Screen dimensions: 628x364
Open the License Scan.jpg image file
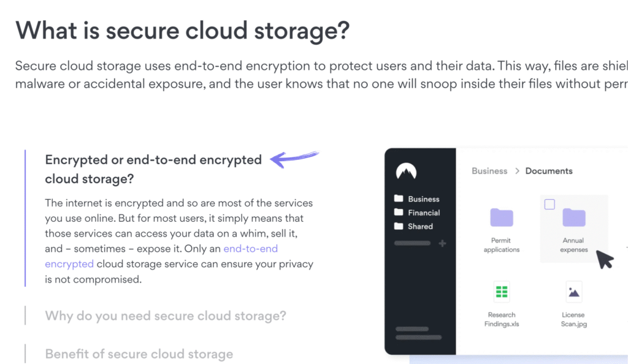click(x=573, y=292)
